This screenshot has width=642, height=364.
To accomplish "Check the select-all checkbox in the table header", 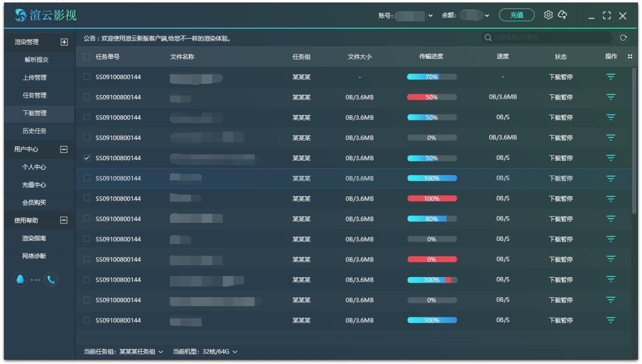I will [88, 56].
